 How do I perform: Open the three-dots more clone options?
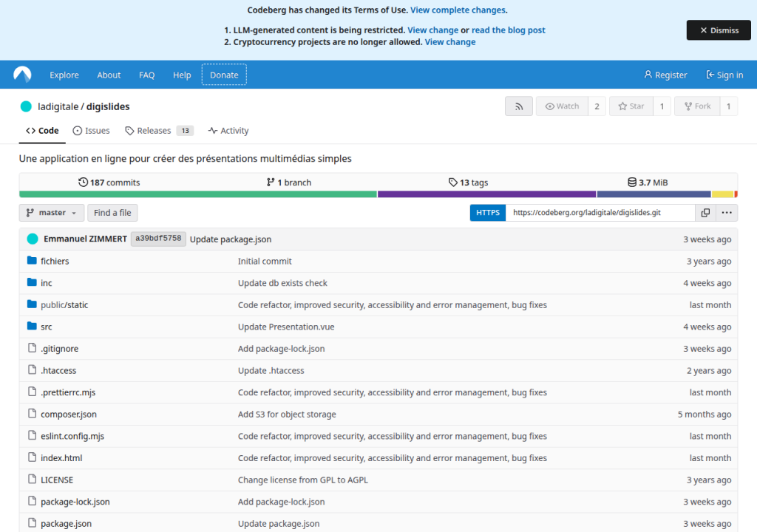727,212
